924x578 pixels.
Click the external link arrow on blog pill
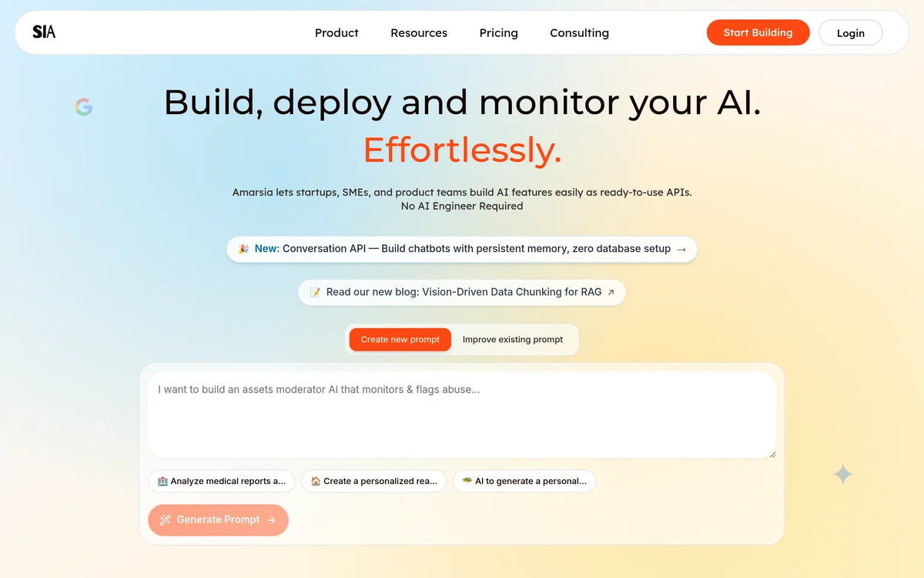pyautogui.click(x=612, y=291)
